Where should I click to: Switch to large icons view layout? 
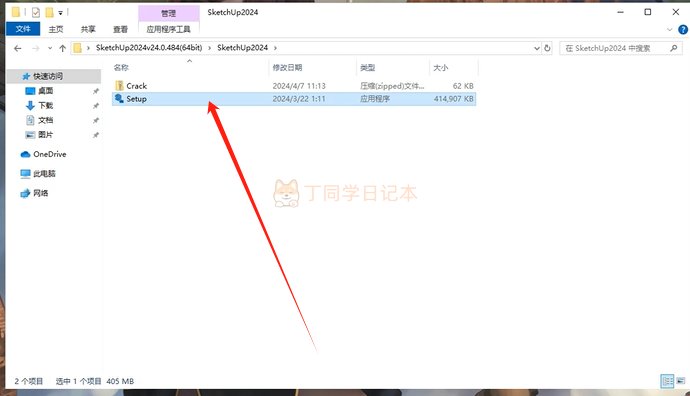(x=681, y=381)
